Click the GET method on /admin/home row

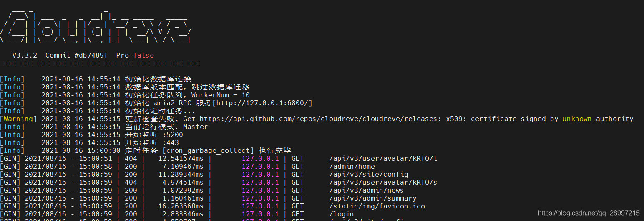298,167
